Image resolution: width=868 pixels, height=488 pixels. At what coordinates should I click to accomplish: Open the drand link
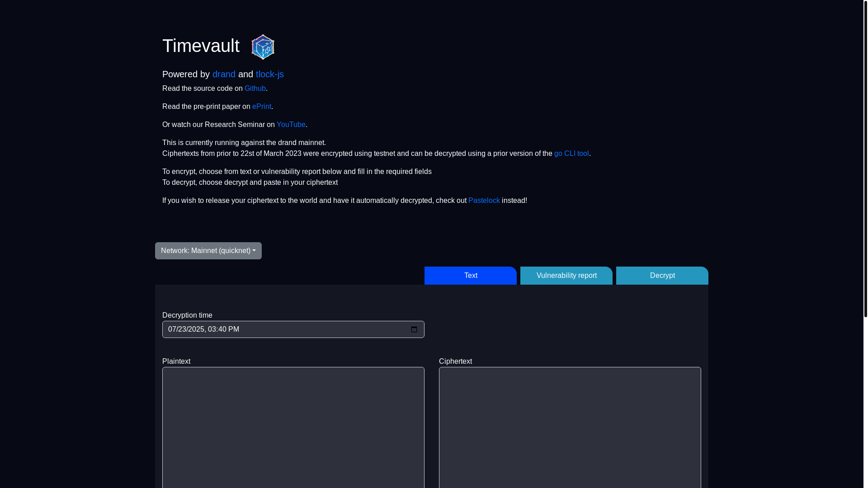[224, 74]
